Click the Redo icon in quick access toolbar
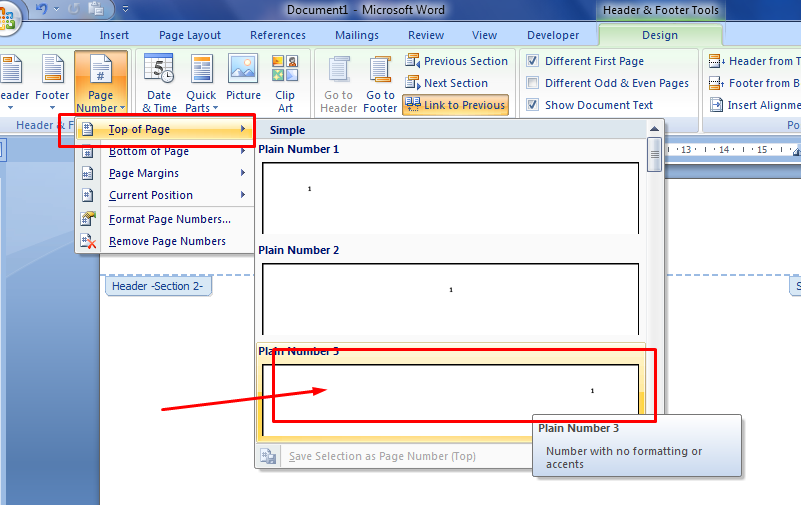Viewport: 801px width, 505px height. pos(74,9)
